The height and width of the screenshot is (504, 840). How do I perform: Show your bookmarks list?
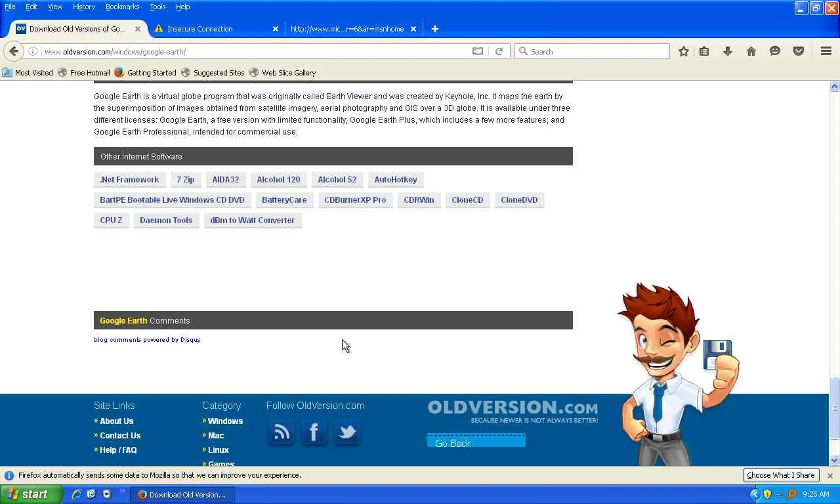pos(704,51)
